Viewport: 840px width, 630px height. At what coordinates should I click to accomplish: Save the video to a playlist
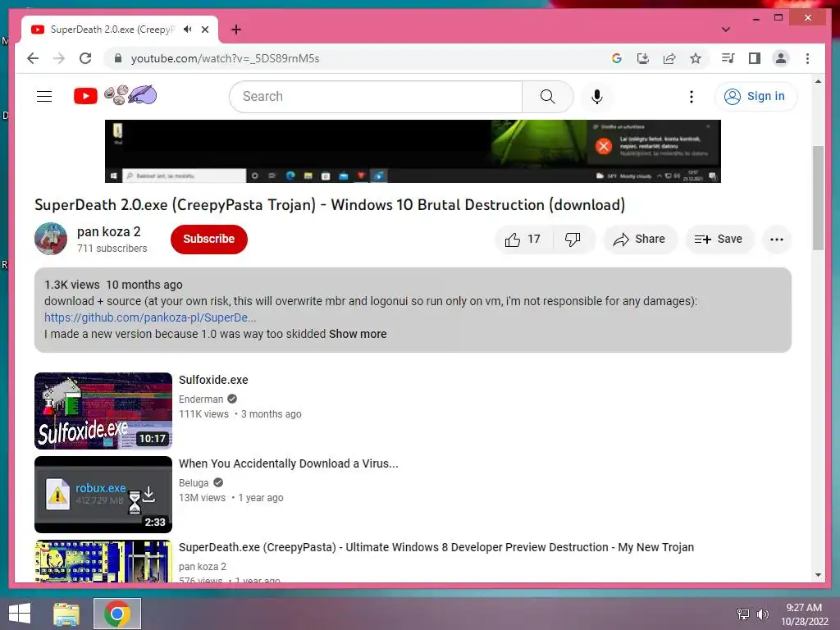point(719,239)
